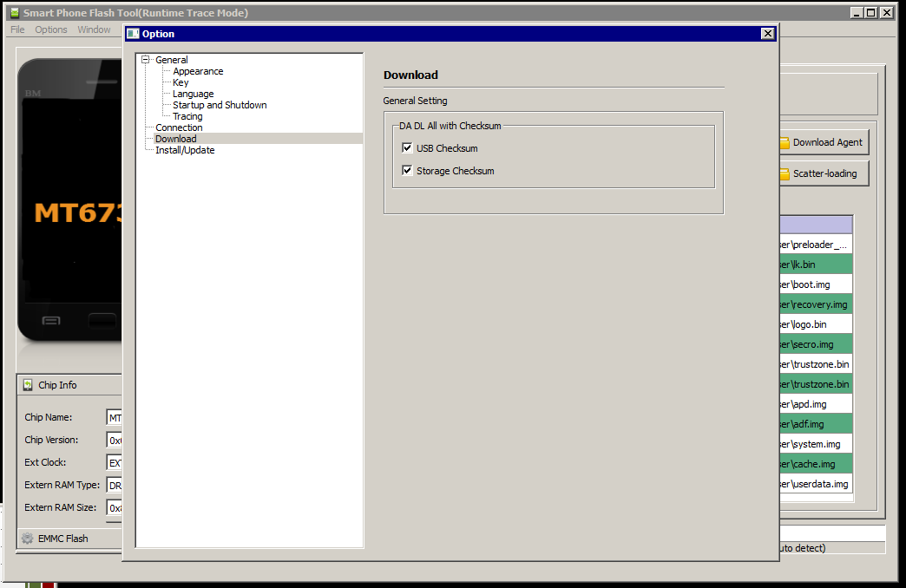The height and width of the screenshot is (588, 906).
Task: Collapse the General tree node
Action: 146,60
